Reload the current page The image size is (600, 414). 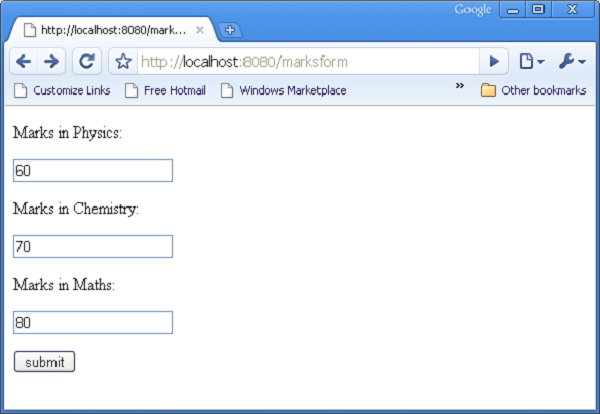coord(86,62)
